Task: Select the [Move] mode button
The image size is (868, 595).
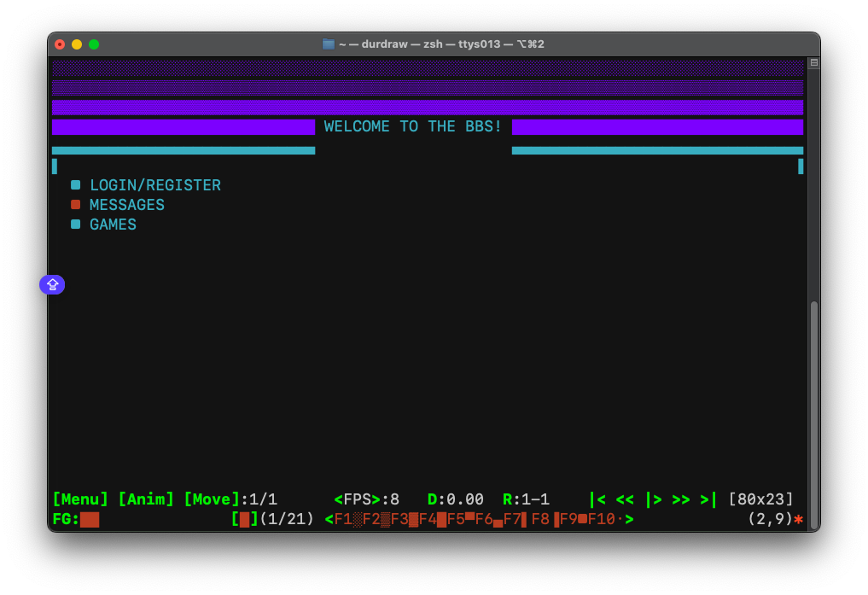Action: click(x=212, y=499)
